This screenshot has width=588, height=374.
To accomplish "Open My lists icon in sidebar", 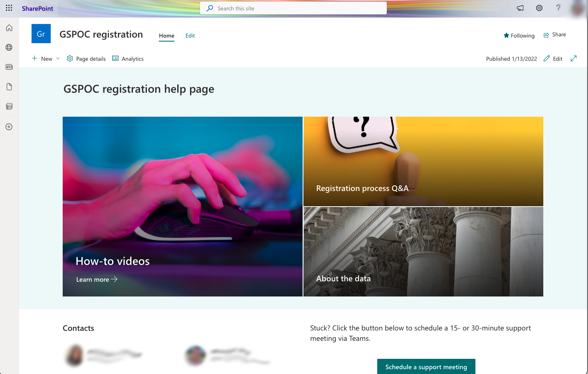I will point(9,106).
